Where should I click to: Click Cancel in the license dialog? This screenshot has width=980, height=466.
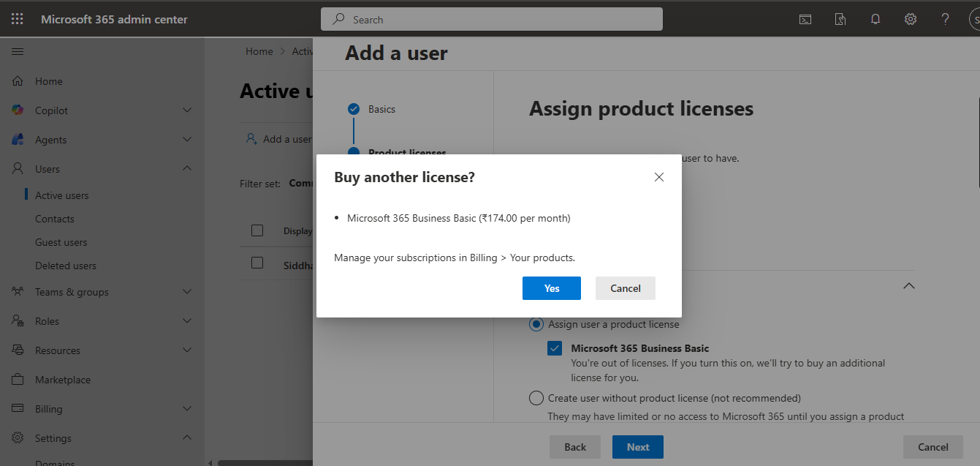tap(626, 288)
